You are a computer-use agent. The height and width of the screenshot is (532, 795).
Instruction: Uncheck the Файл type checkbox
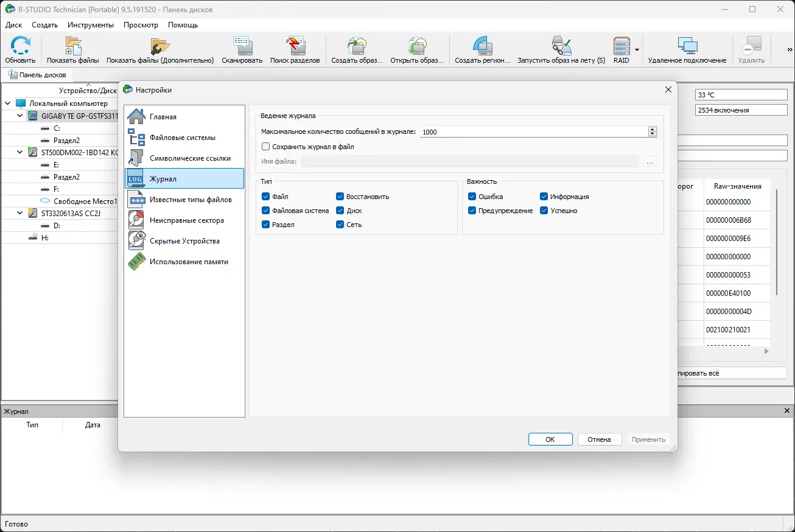click(x=265, y=197)
